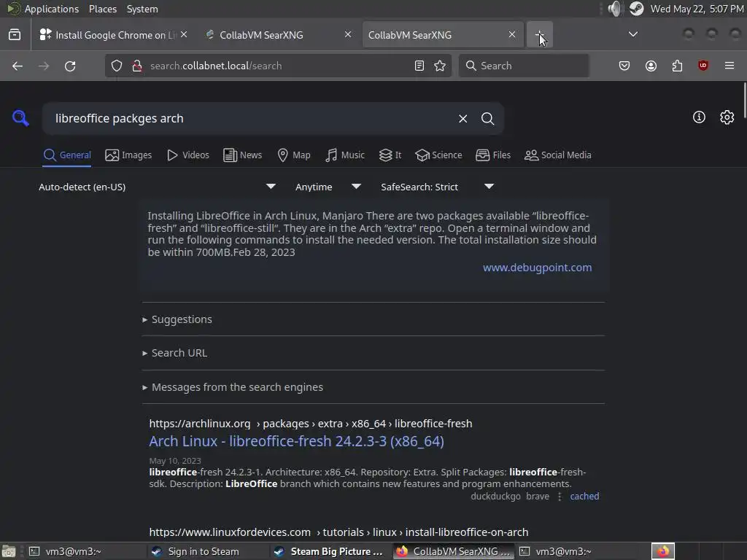The image size is (747, 560).
Task: Bookmark this page with the star
Action: (x=440, y=66)
